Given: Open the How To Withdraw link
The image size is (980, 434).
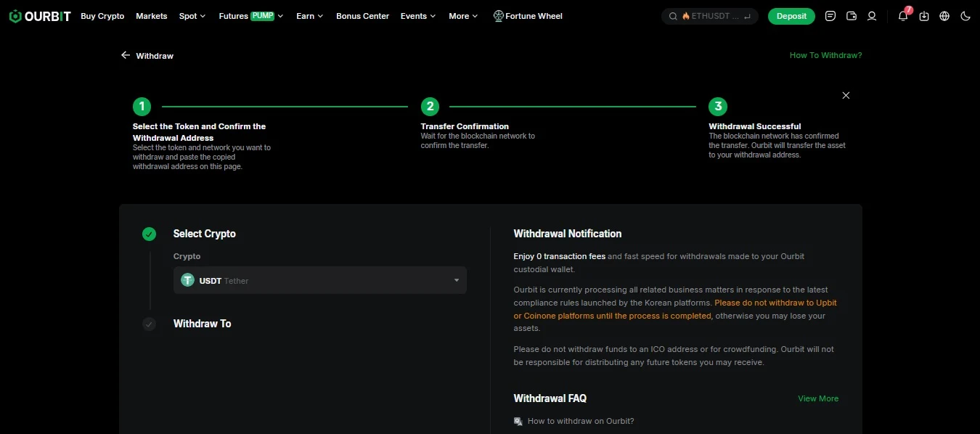Looking at the screenshot, I should (826, 55).
